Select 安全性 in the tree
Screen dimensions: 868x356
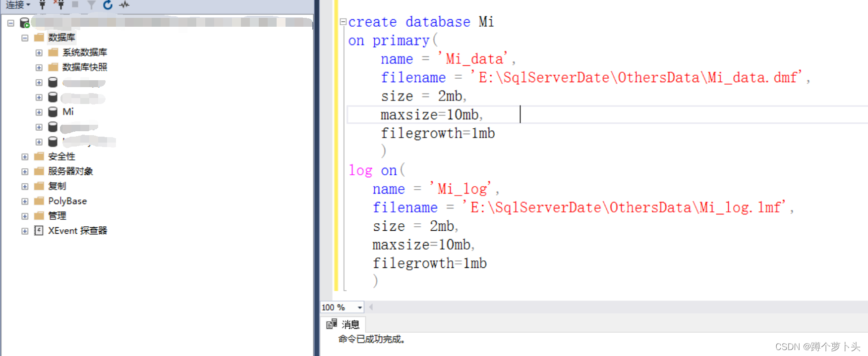click(61, 156)
